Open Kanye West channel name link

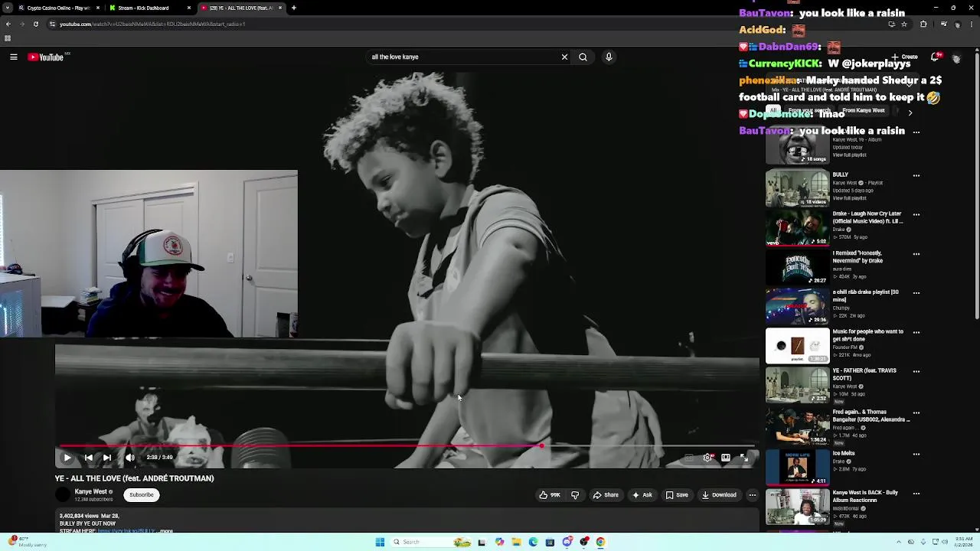(90, 492)
